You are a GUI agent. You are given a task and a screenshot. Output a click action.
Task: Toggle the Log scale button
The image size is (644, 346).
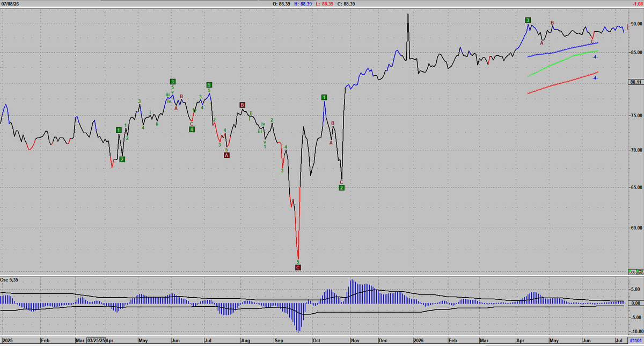[x=633, y=272]
